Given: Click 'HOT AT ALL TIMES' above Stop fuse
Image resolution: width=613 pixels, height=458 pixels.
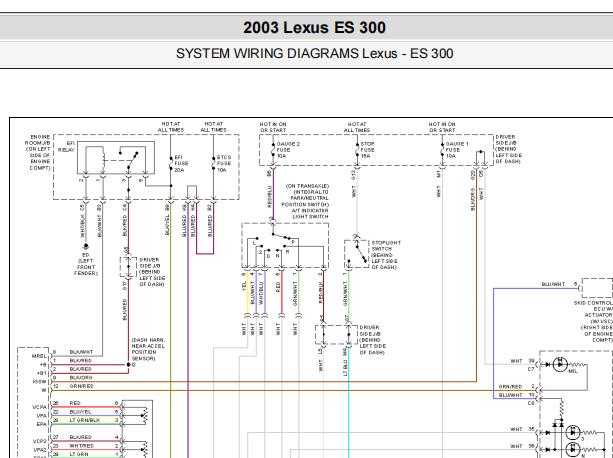Looking at the screenshot, I should pos(357,127).
